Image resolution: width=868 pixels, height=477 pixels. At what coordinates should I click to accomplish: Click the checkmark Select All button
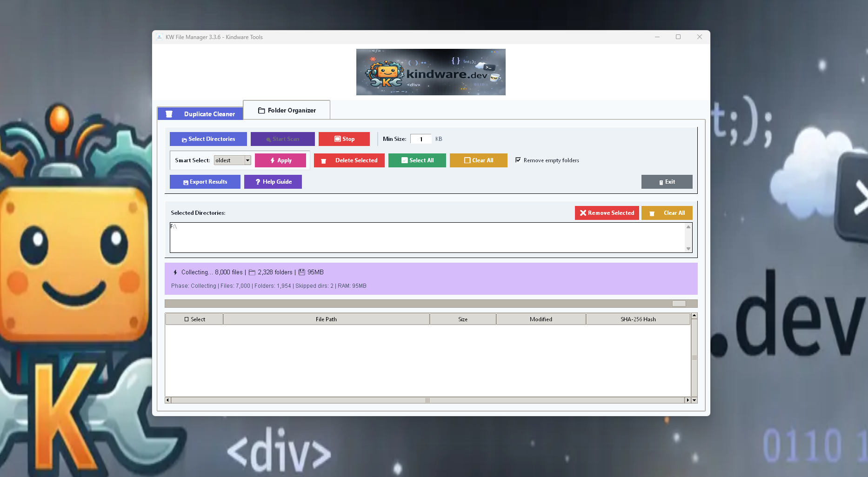coord(417,160)
